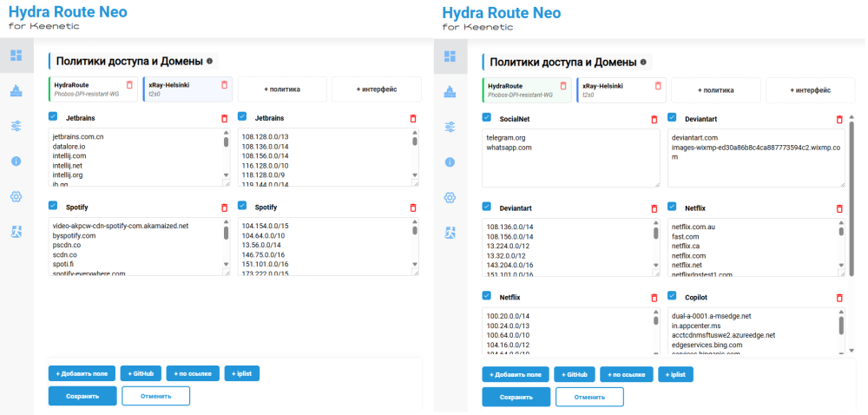
Task: Toggle the Jetbrains domain list checkbox
Action: point(53,117)
